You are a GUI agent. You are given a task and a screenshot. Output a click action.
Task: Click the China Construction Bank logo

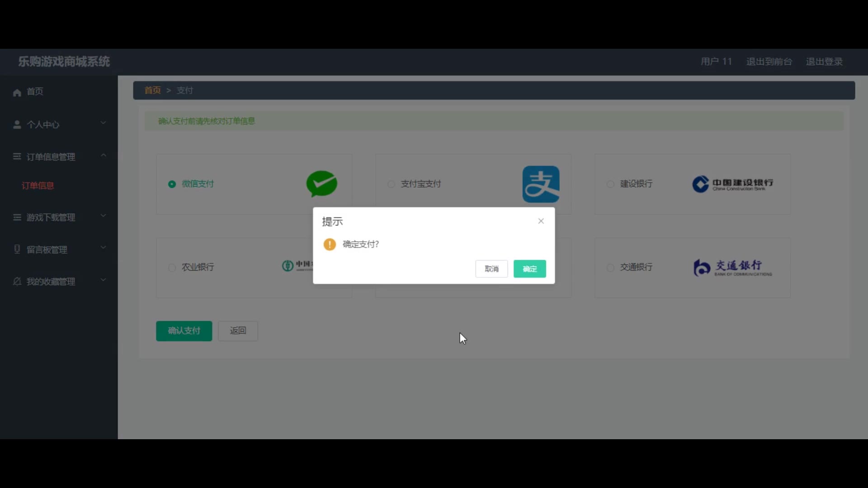coord(732,184)
